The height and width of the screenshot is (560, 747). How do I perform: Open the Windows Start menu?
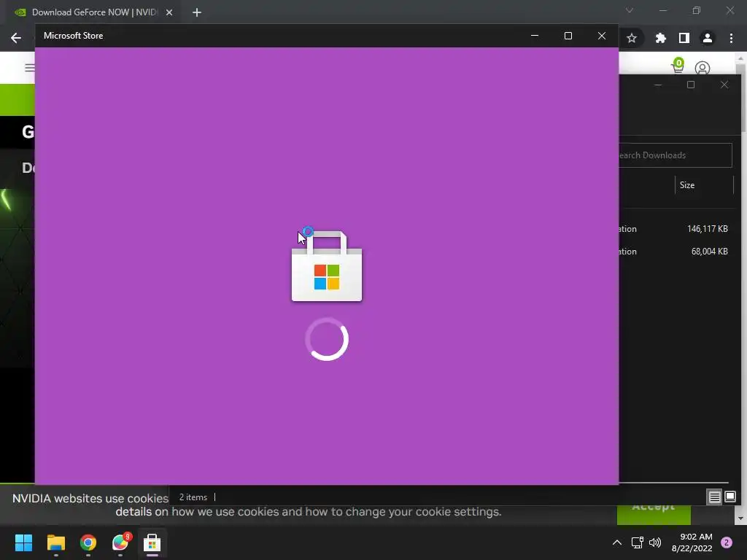23,542
